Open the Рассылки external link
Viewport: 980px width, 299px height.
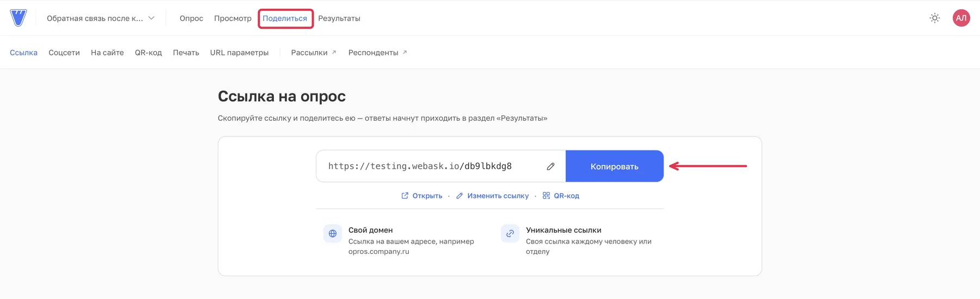(x=314, y=53)
